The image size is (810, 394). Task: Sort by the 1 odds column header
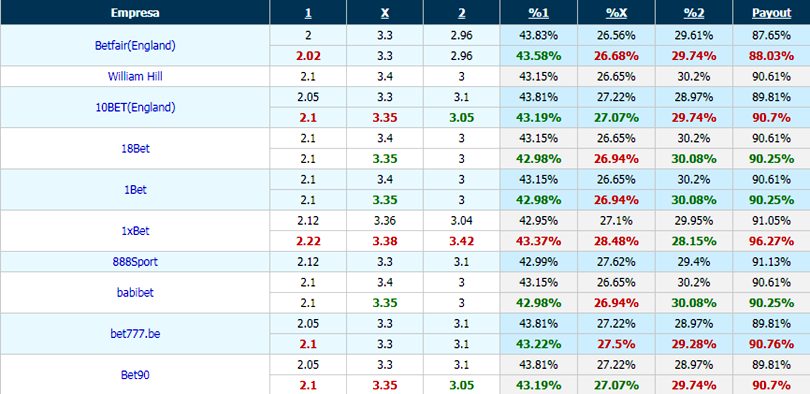tap(308, 13)
